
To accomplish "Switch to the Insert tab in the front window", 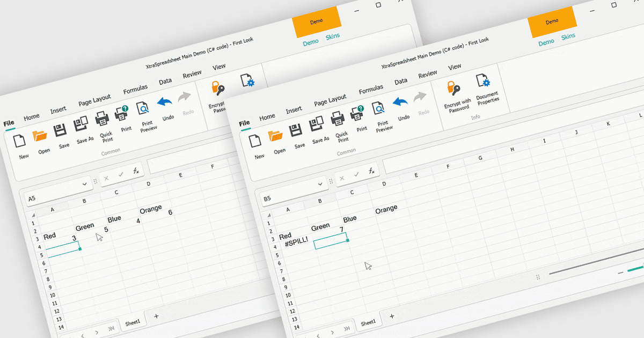I will 294,110.
